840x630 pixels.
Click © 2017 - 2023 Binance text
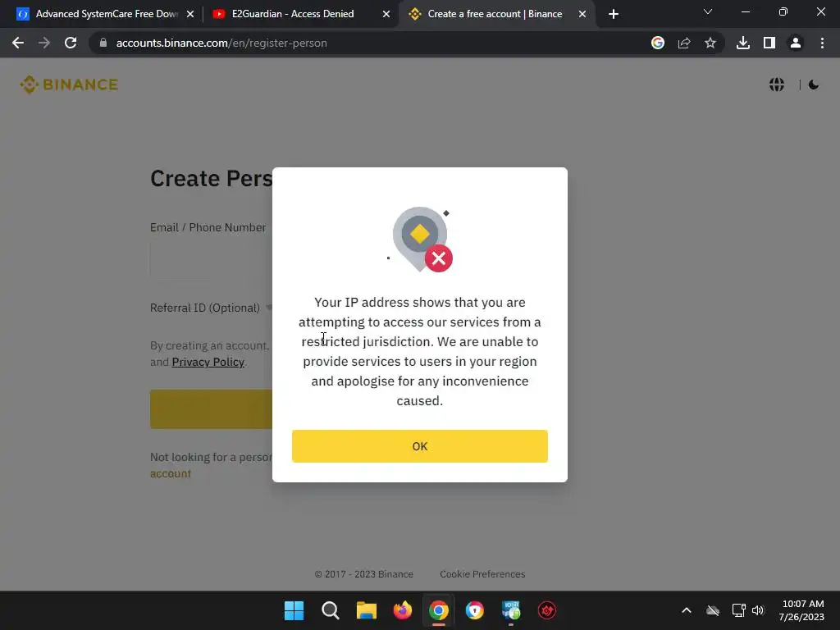(x=363, y=574)
